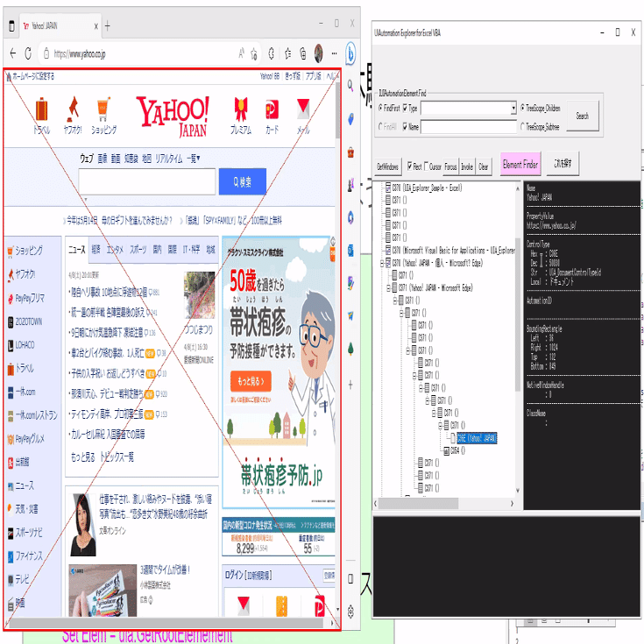The width and height of the screenshot is (644, 644).
Task: Click the pink Element Finder button
Action: click(x=520, y=165)
